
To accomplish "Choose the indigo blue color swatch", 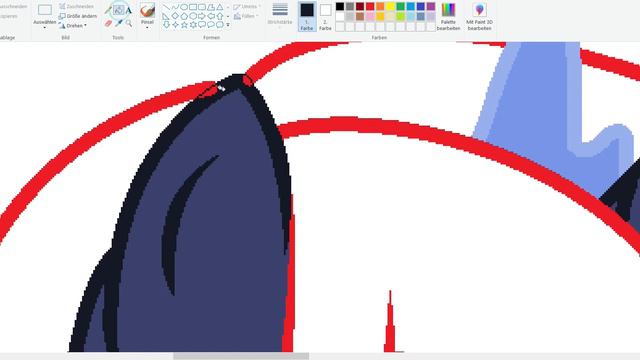I will pyautogui.click(x=420, y=7).
